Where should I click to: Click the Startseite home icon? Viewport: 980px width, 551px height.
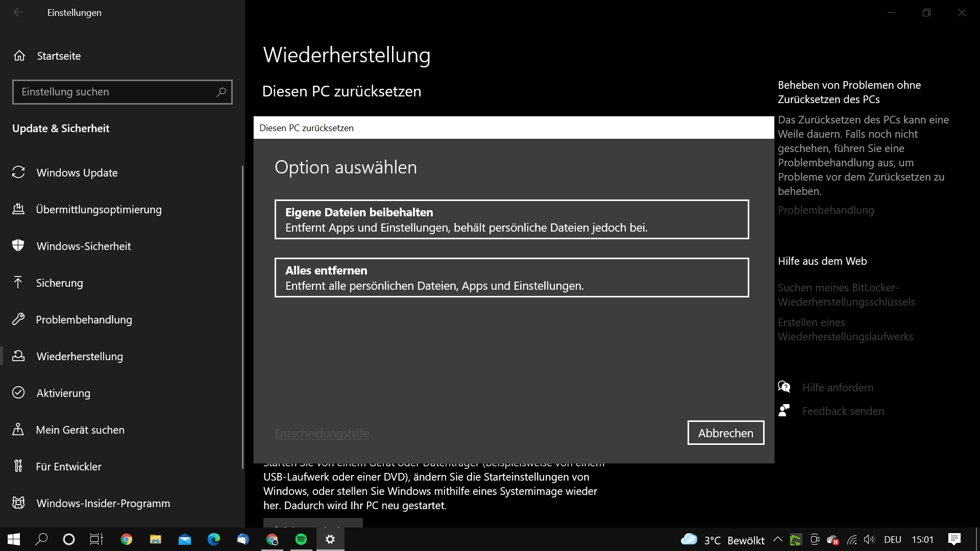(19, 56)
